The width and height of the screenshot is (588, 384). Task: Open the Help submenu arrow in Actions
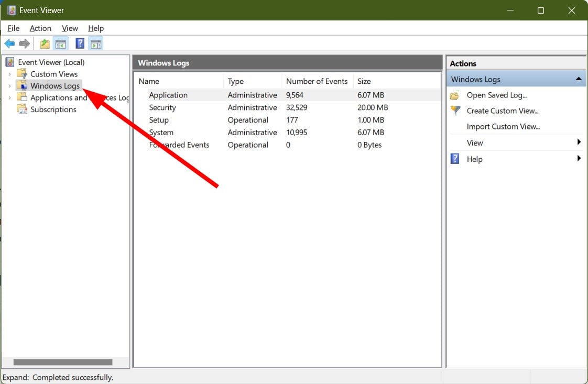click(579, 158)
